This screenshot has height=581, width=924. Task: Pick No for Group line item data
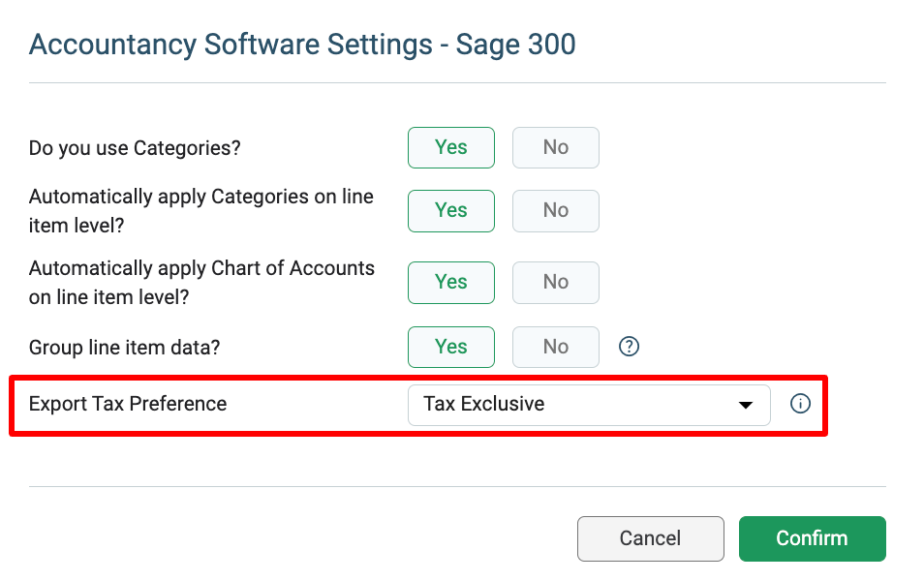tap(556, 347)
